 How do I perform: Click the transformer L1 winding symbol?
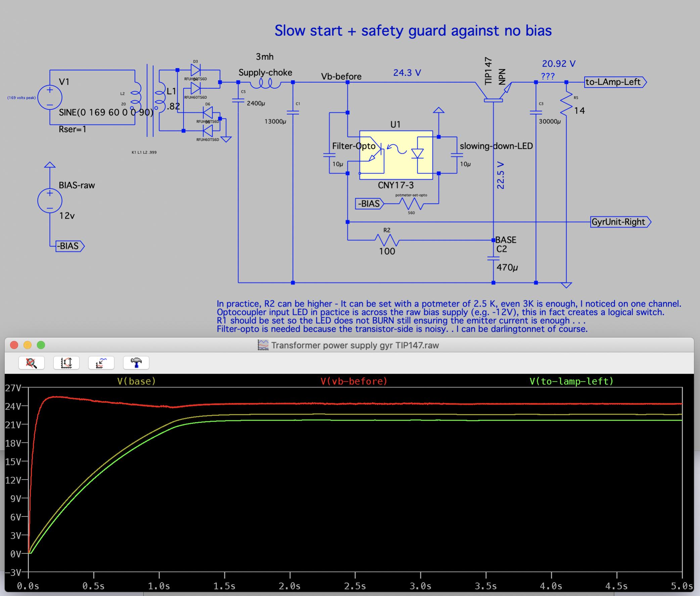tap(160, 98)
